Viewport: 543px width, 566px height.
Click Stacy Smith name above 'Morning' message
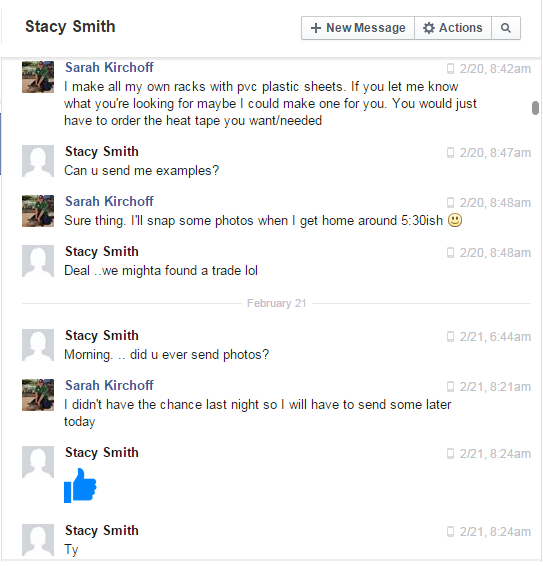point(102,336)
